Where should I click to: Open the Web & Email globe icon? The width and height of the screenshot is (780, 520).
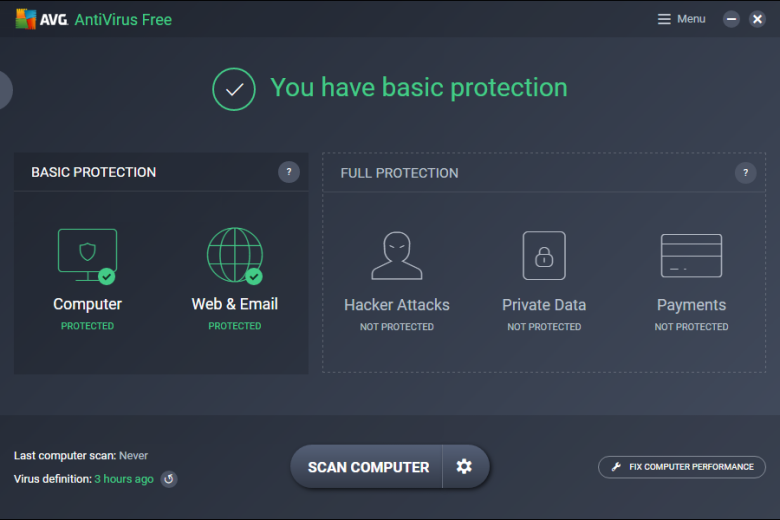234,255
